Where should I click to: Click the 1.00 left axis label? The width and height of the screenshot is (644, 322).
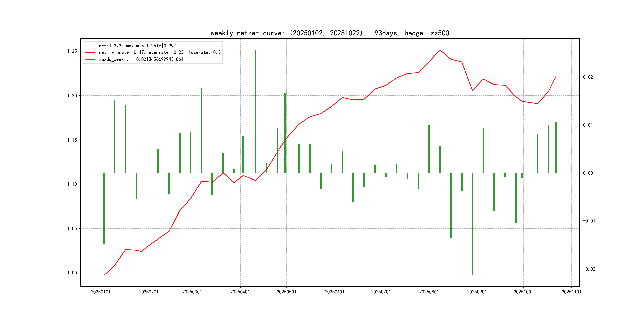coord(72,273)
